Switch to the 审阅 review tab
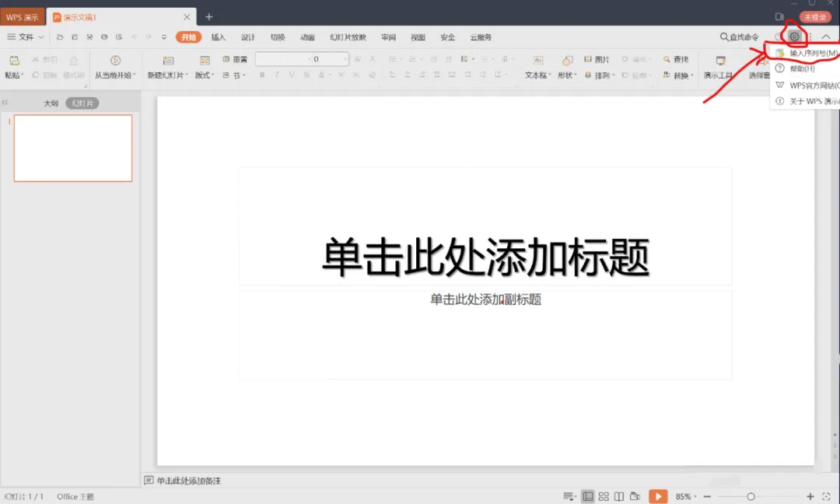 [388, 37]
